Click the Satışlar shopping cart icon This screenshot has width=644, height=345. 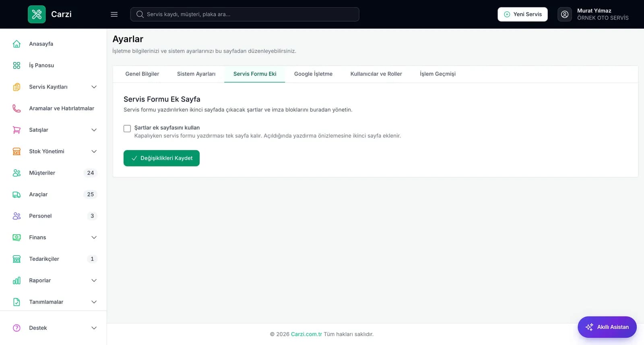(17, 130)
